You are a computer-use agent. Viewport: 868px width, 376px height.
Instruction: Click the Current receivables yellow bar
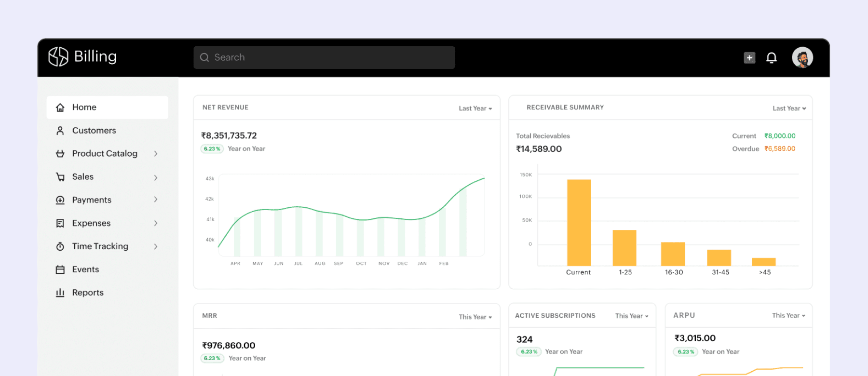click(x=579, y=223)
